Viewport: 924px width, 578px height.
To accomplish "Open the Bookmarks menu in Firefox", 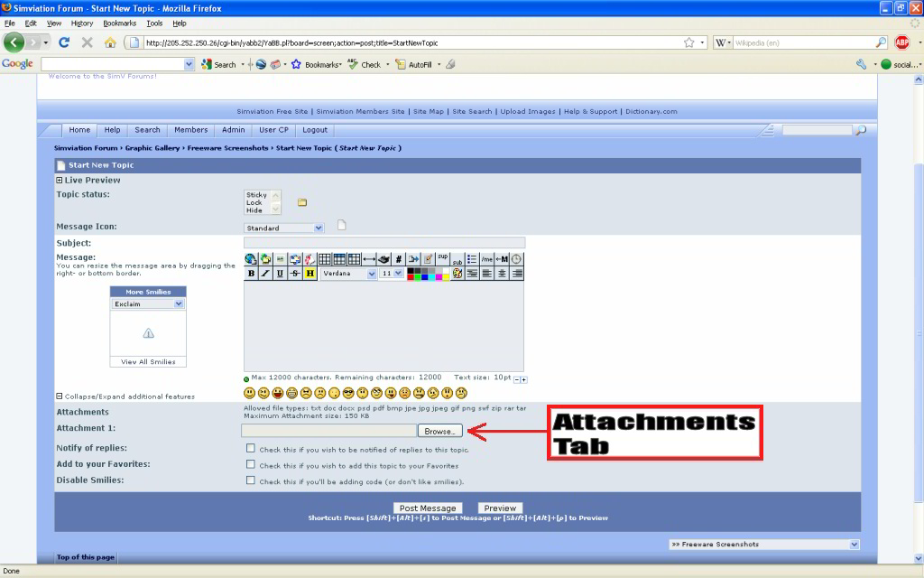I will (119, 23).
